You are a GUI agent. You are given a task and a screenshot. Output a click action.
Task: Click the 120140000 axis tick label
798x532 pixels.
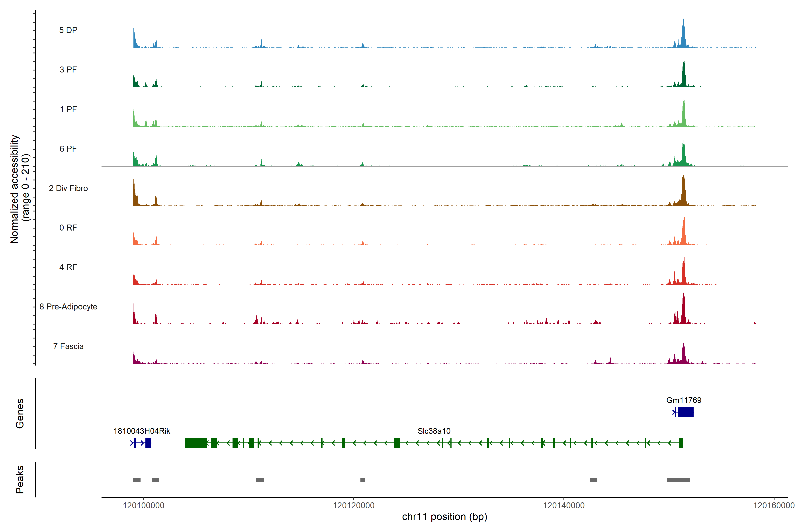[x=563, y=505]
